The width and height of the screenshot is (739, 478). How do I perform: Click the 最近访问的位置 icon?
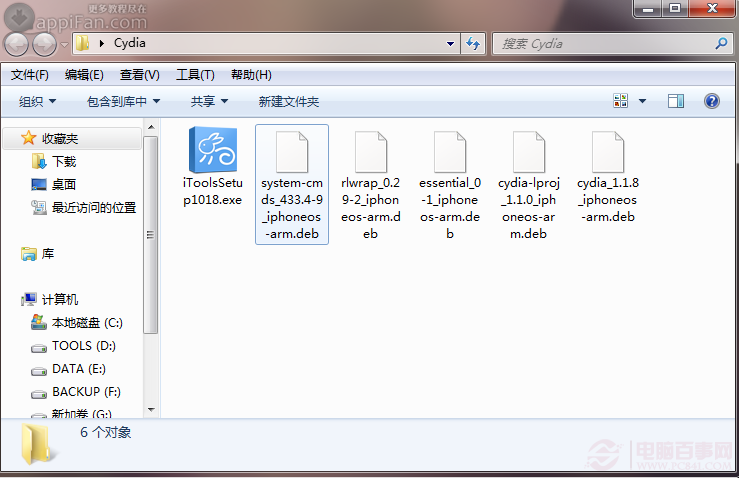[39, 207]
